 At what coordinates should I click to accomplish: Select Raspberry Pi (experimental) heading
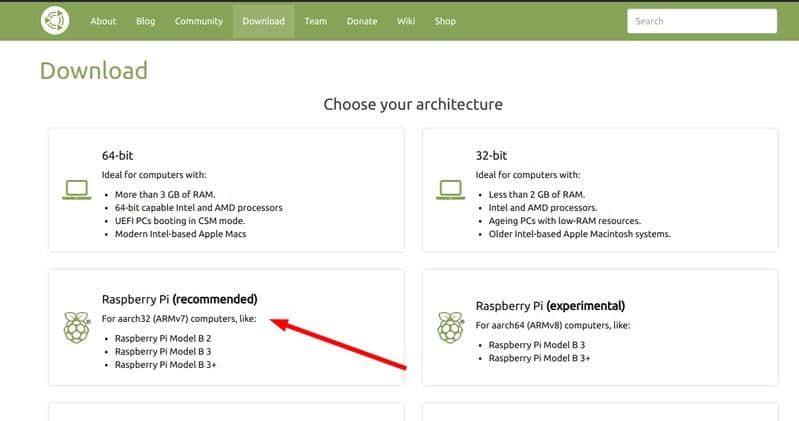pos(550,306)
